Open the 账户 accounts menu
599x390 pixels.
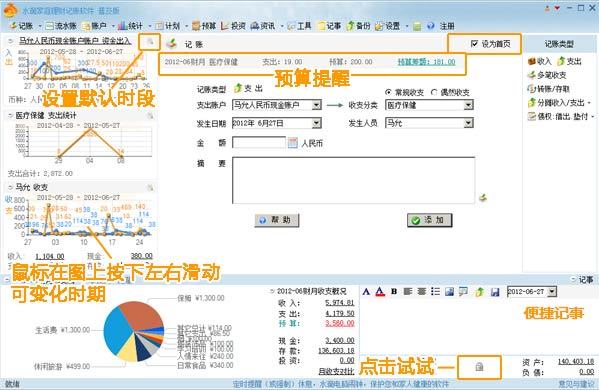pyautogui.click(x=95, y=26)
